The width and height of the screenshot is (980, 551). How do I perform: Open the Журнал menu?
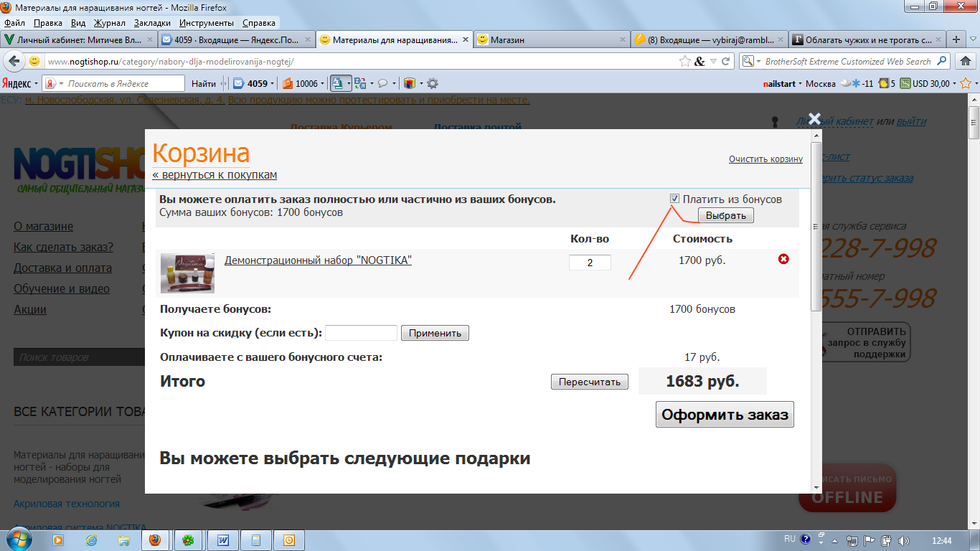tap(110, 23)
